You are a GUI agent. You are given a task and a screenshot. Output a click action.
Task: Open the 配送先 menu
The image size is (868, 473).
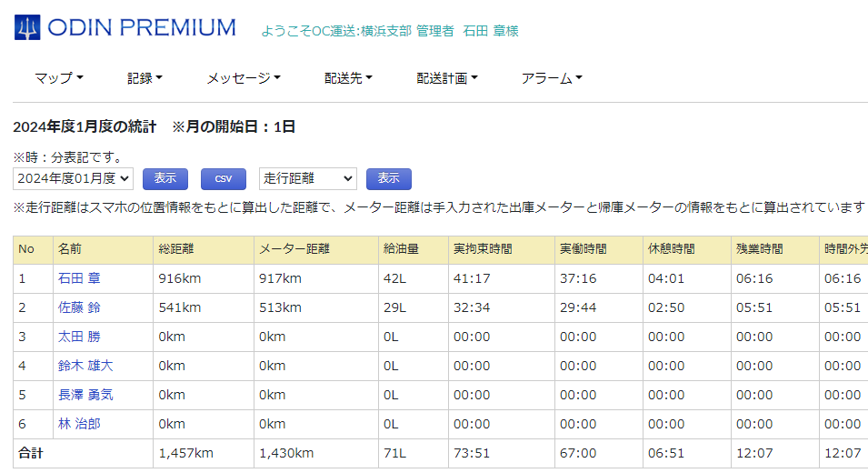348,78
